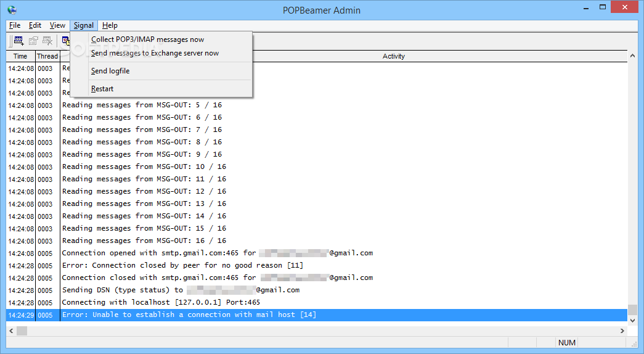This screenshot has width=644, height=354.
Task: Maximize the POPBeamer Admin window
Action: click(x=603, y=7)
